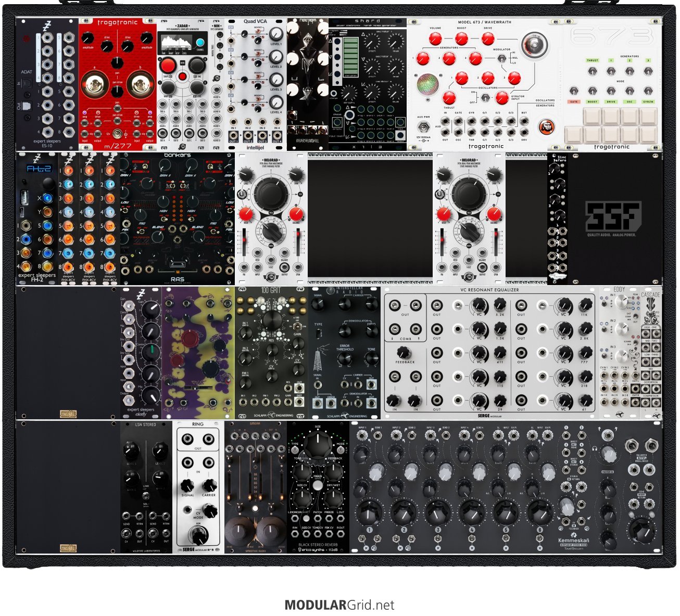Flip the THRUST toggle switch on 673 controller
Viewport: 680px width, 616px height.
pos(592,71)
